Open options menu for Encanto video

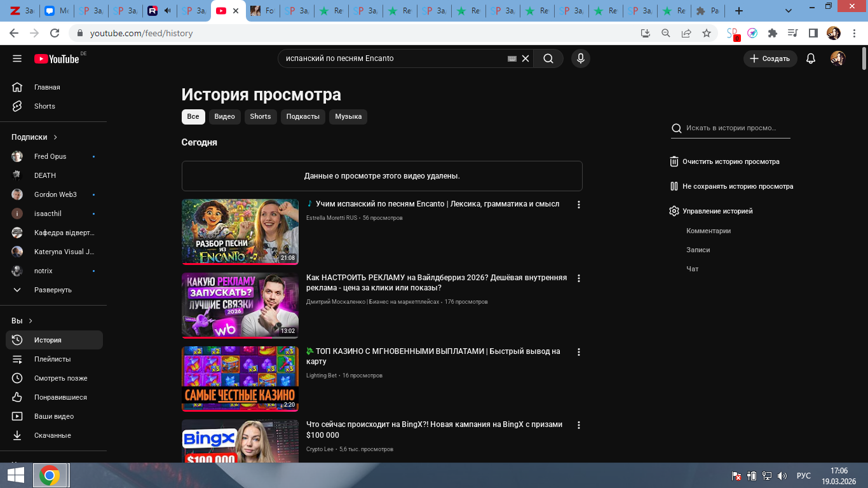578,205
